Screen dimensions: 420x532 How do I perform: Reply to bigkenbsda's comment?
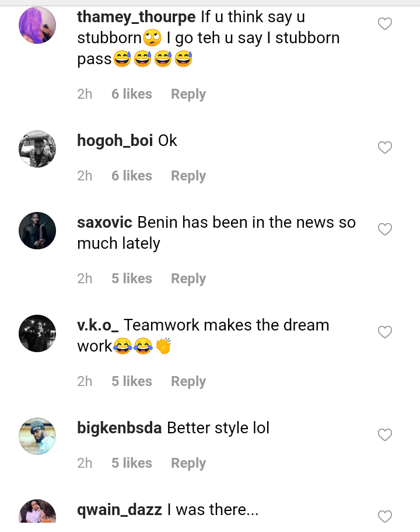[188, 463]
